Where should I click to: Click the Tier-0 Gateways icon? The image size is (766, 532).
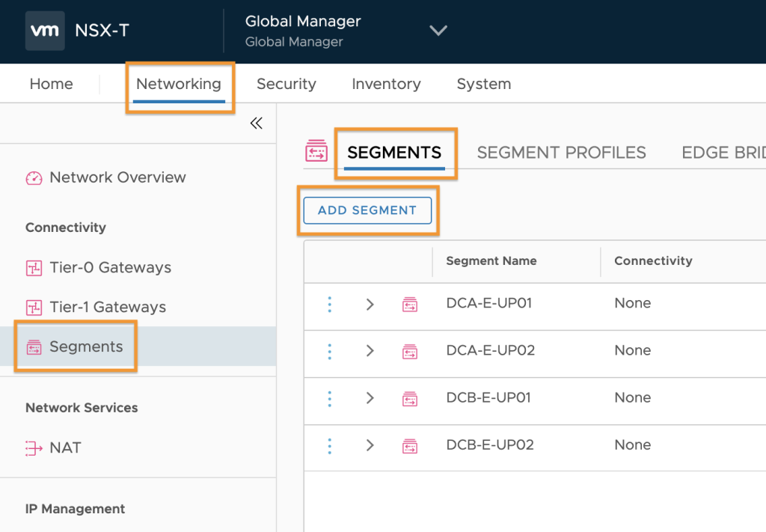tap(34, 268)
